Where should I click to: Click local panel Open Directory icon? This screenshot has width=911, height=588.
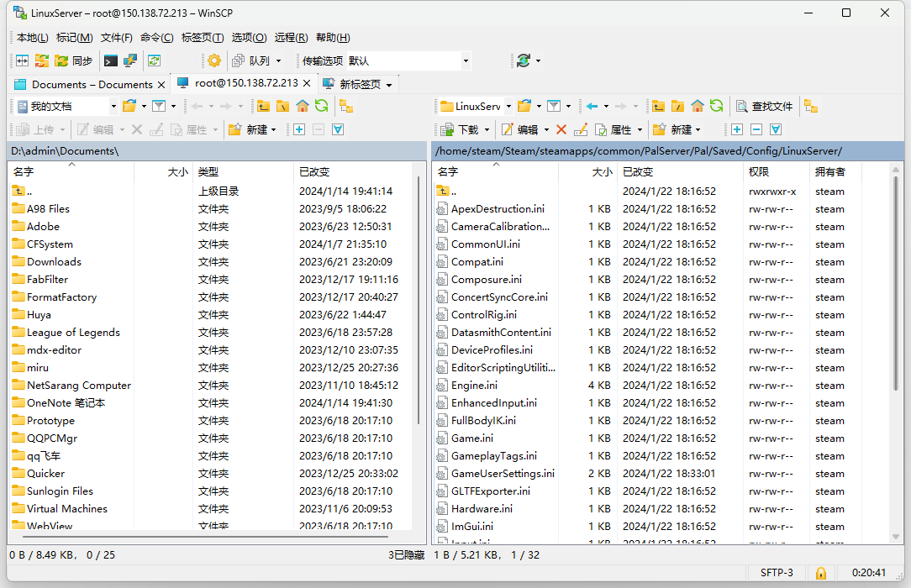click(x=129, y=106)
